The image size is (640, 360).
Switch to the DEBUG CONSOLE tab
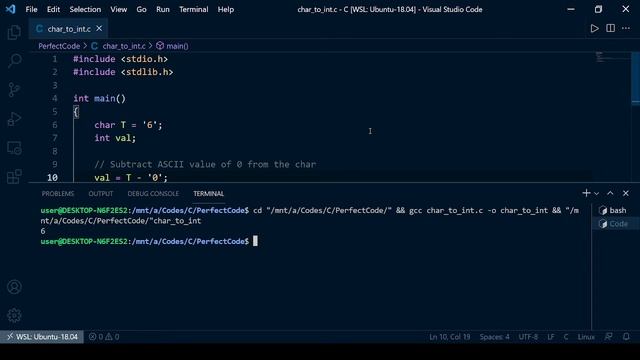click(x=153, y=194)
